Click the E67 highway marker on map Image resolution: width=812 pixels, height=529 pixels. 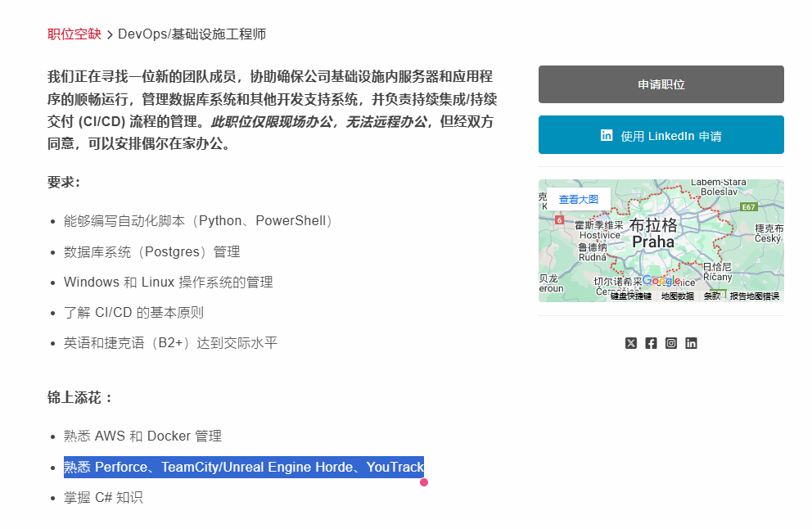click(x=747, y=207)
